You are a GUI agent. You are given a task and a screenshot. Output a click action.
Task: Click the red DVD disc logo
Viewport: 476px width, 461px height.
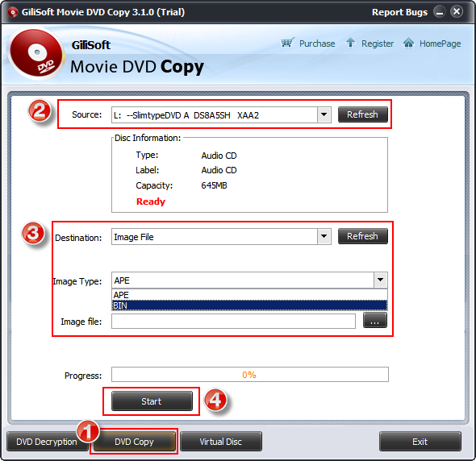tap(36, 54)
